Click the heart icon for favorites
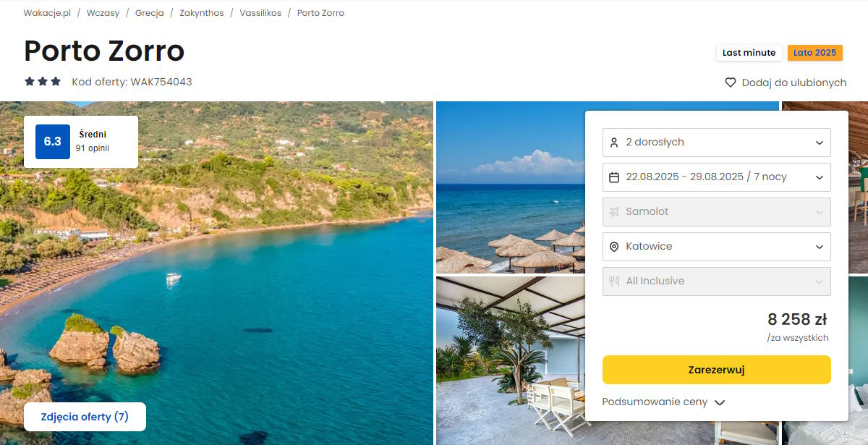The height and width of the screenshot is (445, 868). [731, 82]
